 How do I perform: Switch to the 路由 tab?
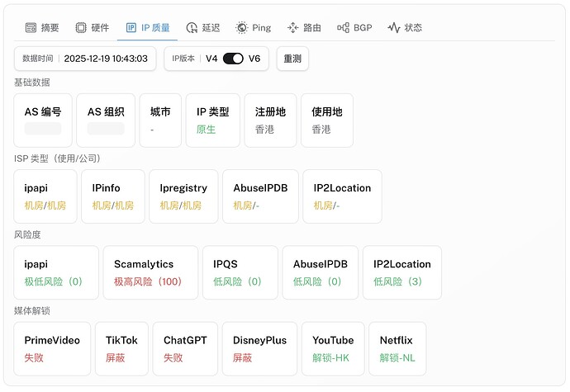coord(304,27)
